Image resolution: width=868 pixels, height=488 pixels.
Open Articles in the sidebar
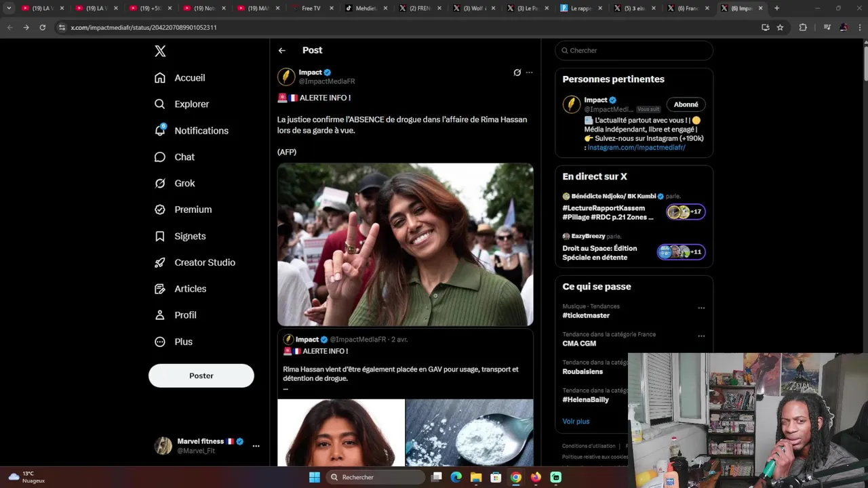[x=180, y=289]
